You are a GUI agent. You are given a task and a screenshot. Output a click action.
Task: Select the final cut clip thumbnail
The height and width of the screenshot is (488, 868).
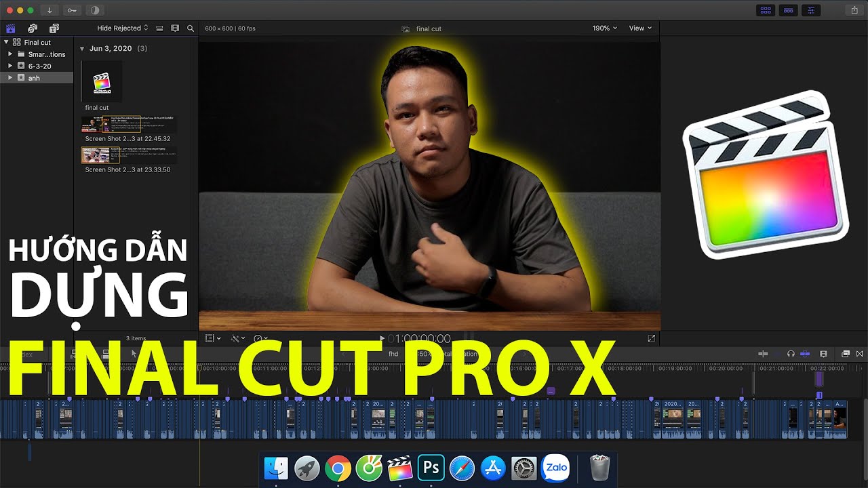tap(102, 82)
